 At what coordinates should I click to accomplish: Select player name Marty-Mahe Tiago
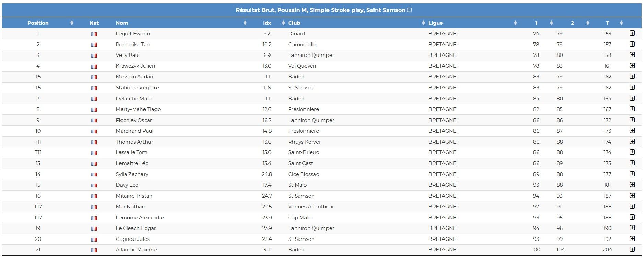click(138, 109)
